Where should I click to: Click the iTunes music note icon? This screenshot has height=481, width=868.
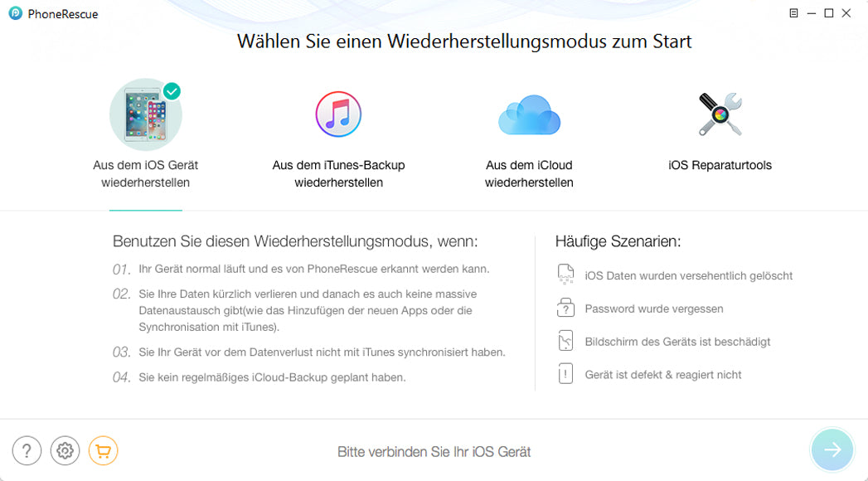338,114
